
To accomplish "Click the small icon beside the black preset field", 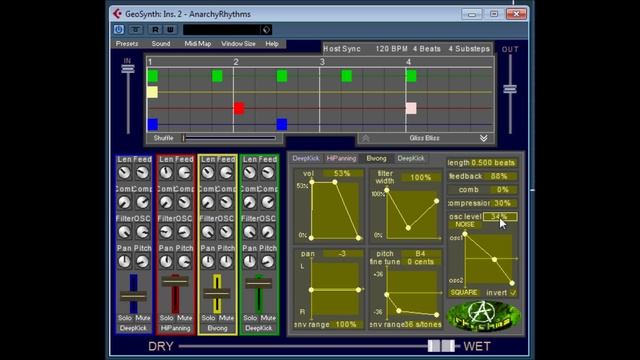I will [x=267, y=29].
